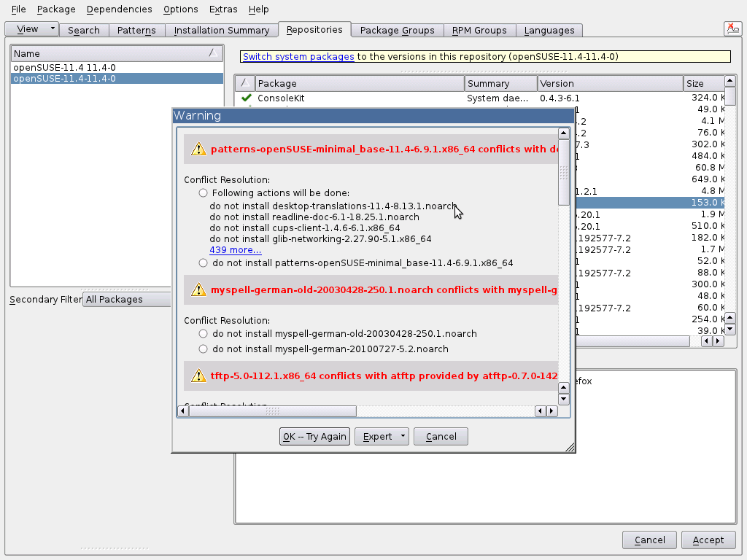Open the '439 more...' link
Screen dimensions: 747x560
[236, 249]
